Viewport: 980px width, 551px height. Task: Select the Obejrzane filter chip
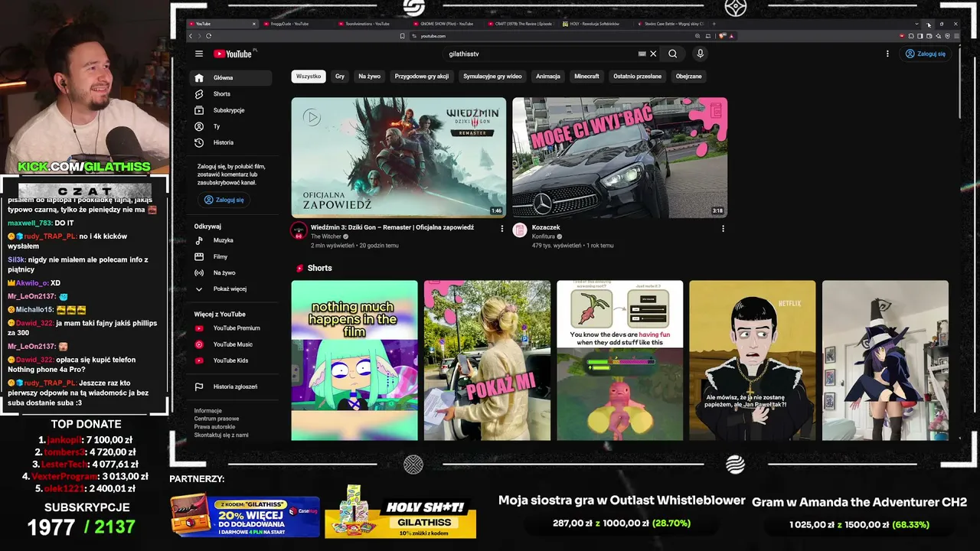[x=688, y=77]
